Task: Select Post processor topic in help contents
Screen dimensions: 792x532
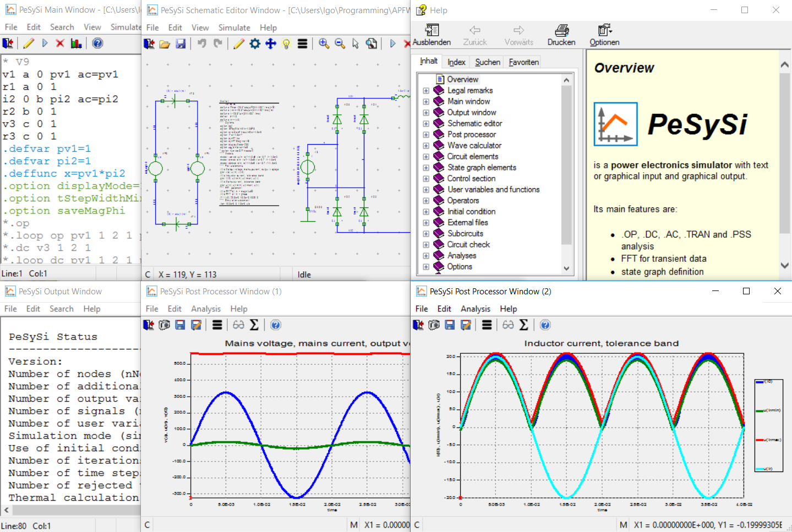Action: coord(471,134)
